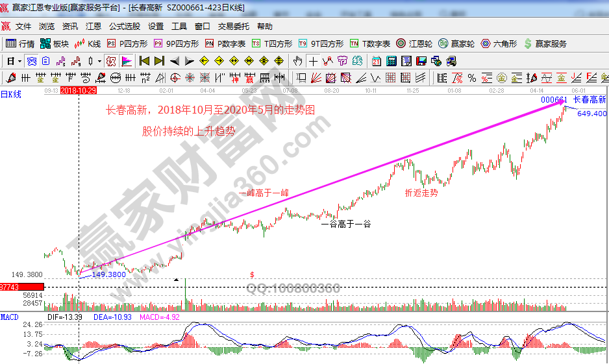Click the 日K线 period label
Image resolution: width=609 pixels, height=364 pixels.
11,94
